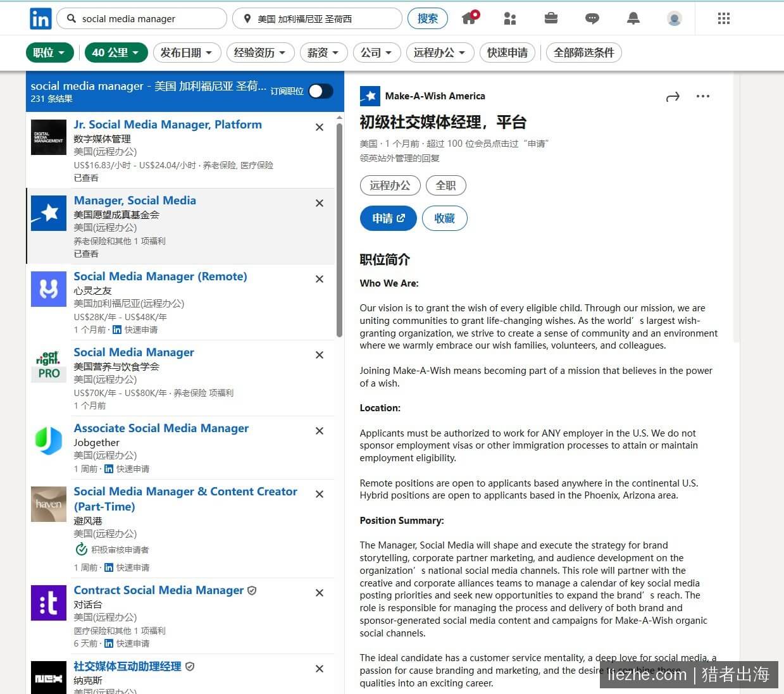Image resolution: width=784 pixels, height=694 pixels.
Task: Dismiss the Jr. Social Media Manager listing
Action: pos(320,127)
